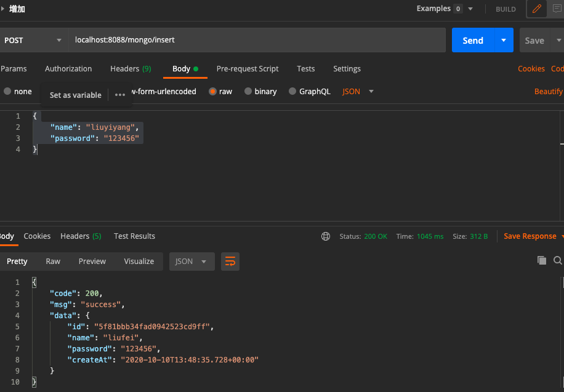Switch to the Pre-request Script tab
Image resolution: width=564 pixels, height=392 pixels.
[248, 68]
